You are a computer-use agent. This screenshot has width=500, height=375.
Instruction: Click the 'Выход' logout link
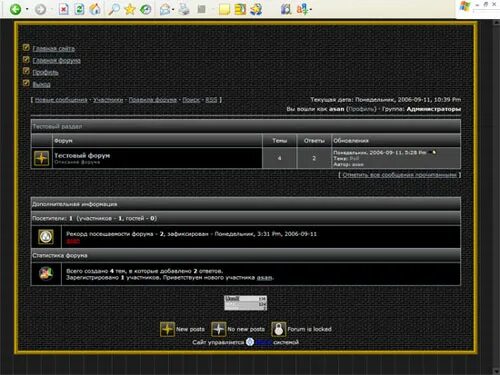click(41, 85)
